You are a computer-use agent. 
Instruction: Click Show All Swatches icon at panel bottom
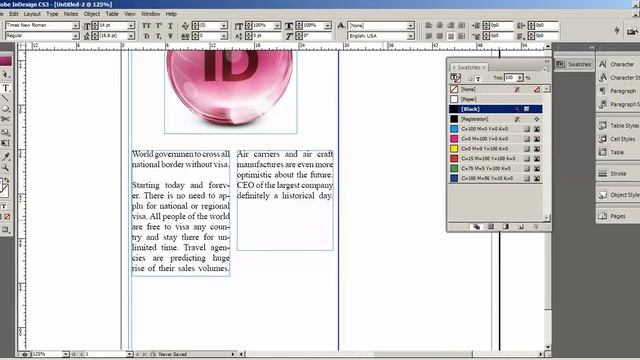click(x=476, y=227)
